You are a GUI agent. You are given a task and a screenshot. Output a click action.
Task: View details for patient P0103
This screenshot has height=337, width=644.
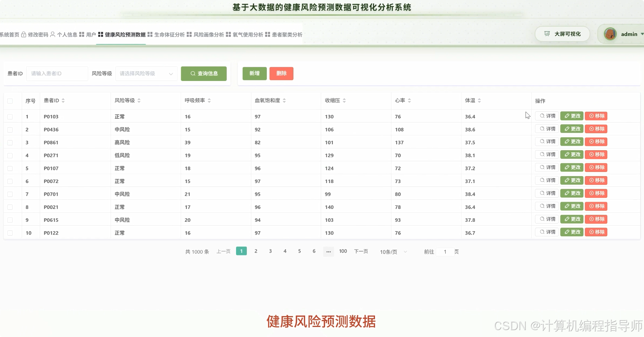(x=546, y=116)
